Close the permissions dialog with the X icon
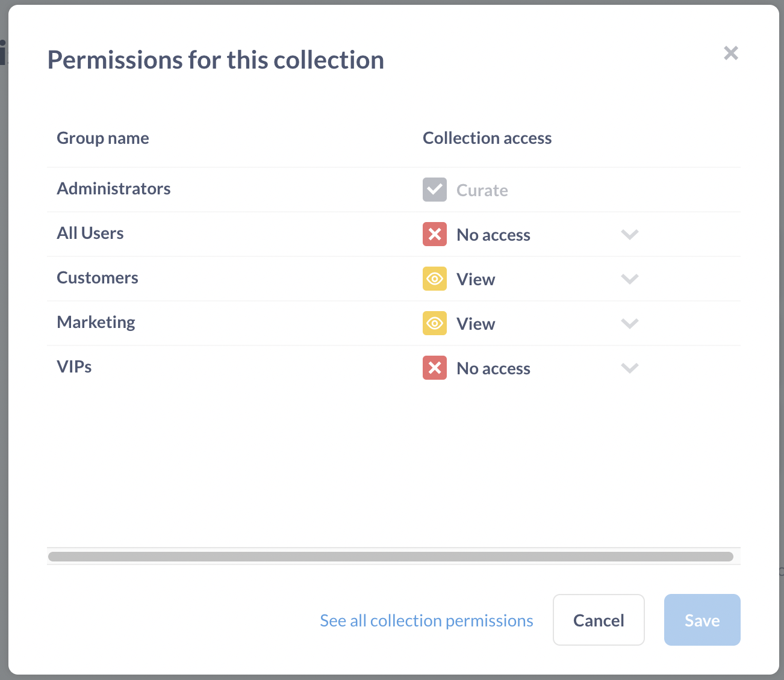The image size is (784, 680). coord(730,53)
